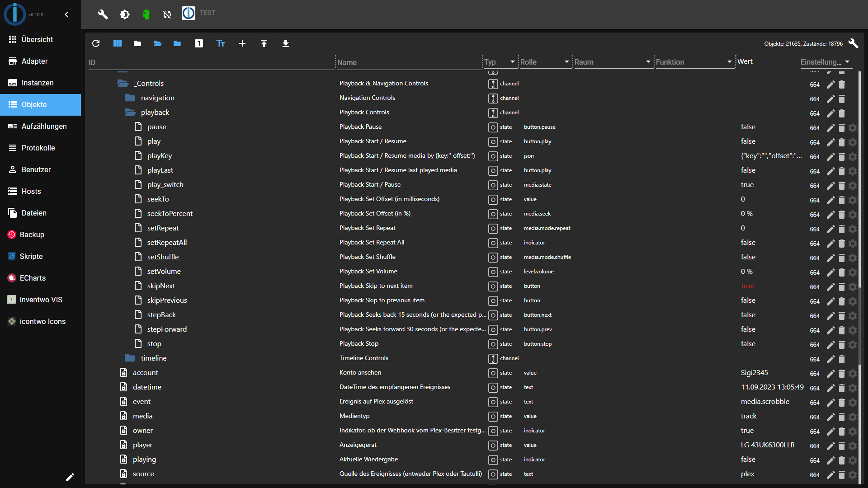The image size is (868, 488).
Task: Click the upload objects arrow icon
Action: click(264, 43)
